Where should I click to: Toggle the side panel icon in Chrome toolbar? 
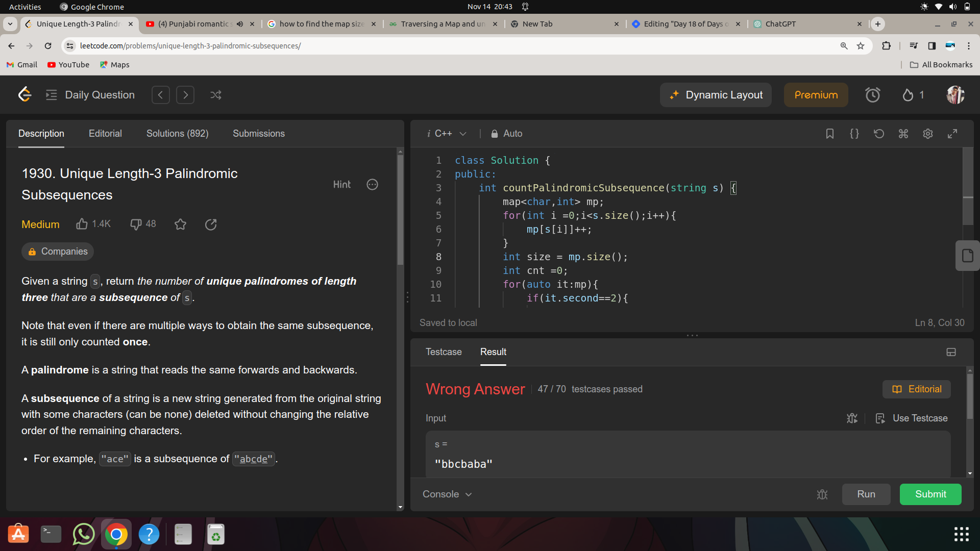coord(932,46)
